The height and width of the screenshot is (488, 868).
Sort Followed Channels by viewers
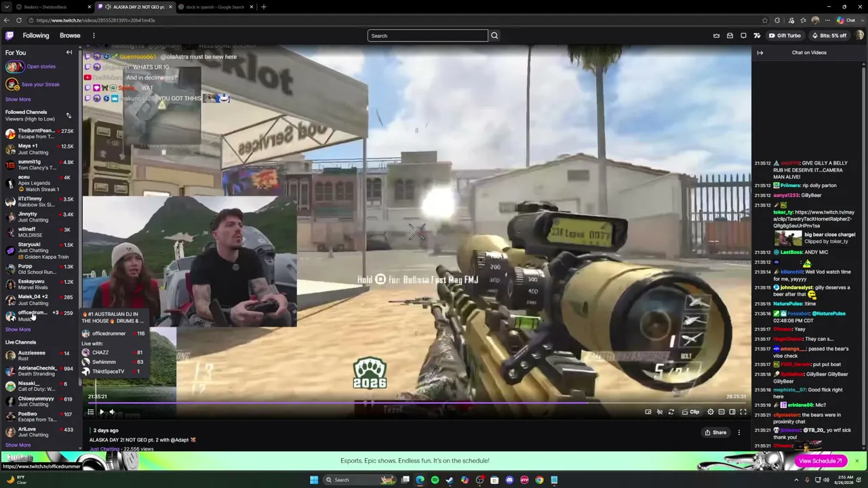pyautogui.click(x=68, y=116)
